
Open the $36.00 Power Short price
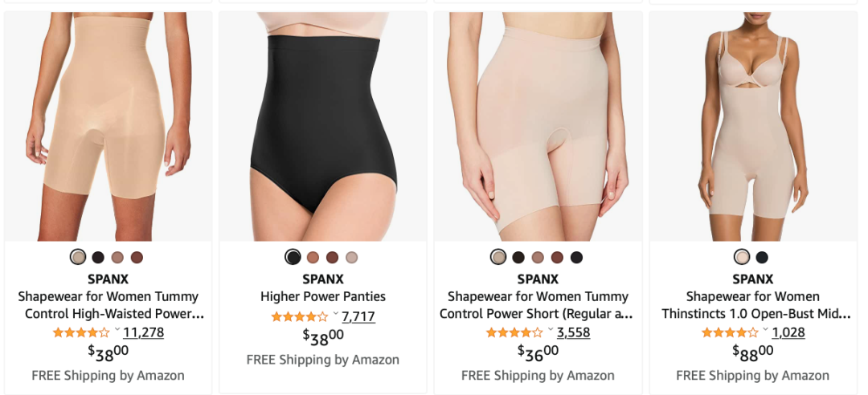tap(538, 352)
